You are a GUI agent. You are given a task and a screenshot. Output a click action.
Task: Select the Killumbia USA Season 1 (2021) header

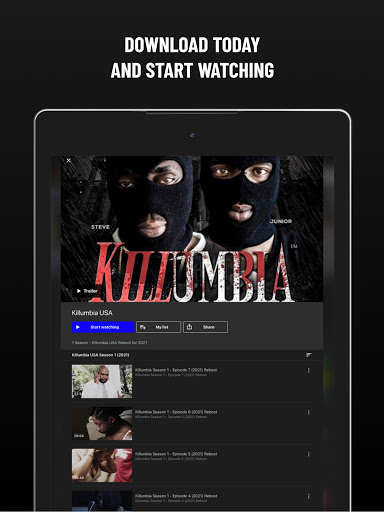(101, 355)
